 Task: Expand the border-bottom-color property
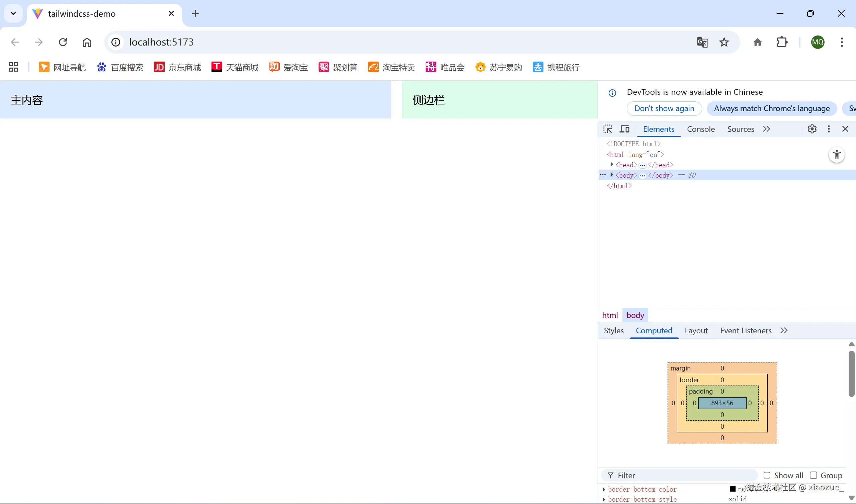604,489
